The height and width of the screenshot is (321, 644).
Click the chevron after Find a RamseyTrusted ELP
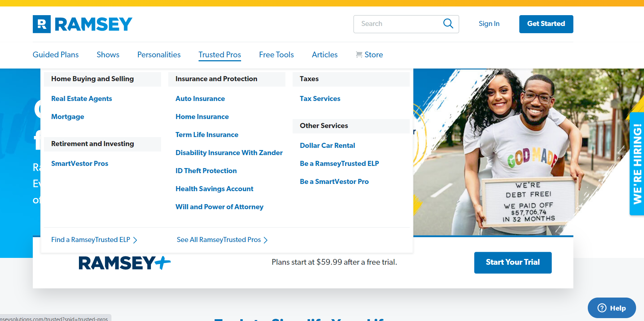tap(135, 240)
